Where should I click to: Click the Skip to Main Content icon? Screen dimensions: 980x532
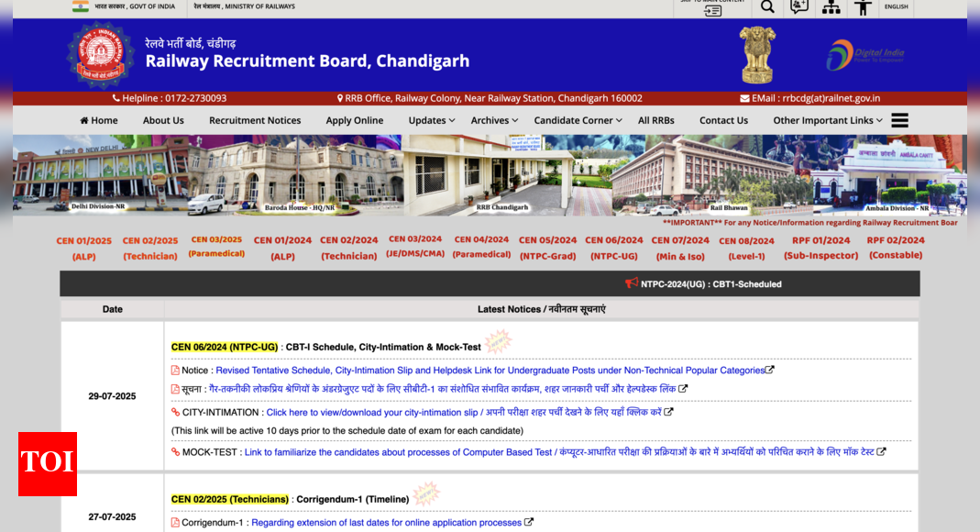click(x=712, y=8)
